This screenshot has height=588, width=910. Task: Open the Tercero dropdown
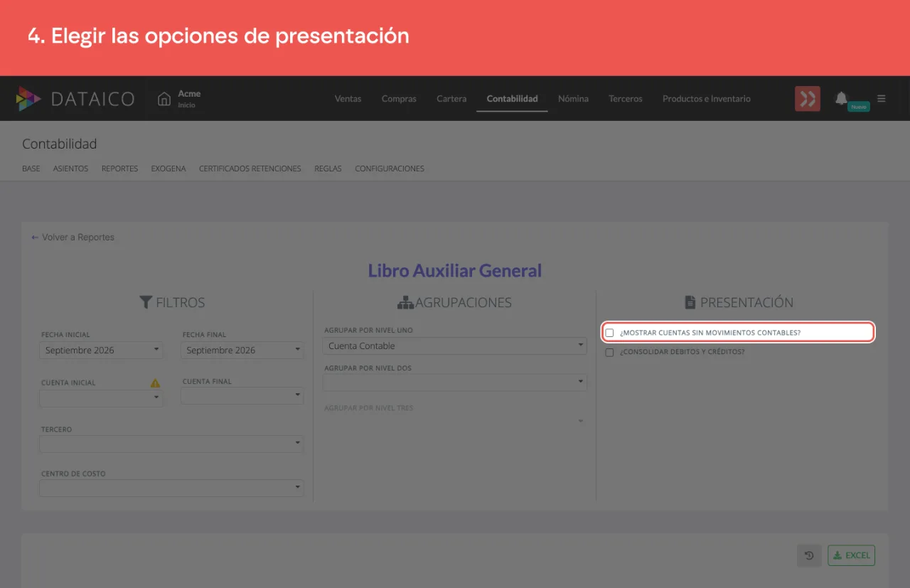pos(171,444)
